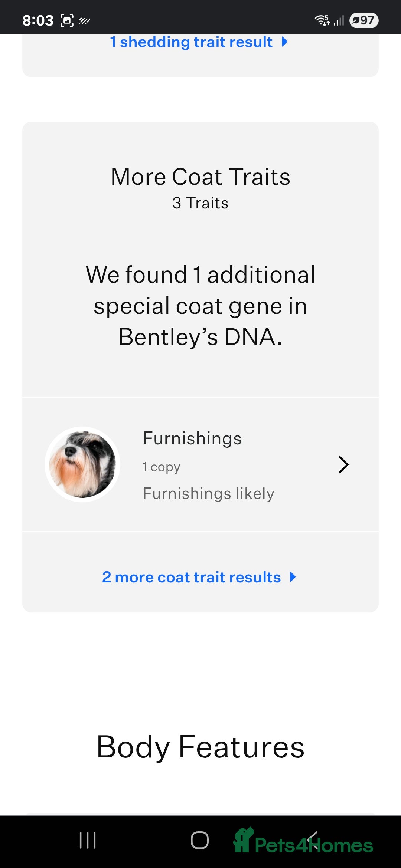Image resolution: width=401 pixels, height=868 pixels.
Task: Tap the 8:03 clock in status bar
Action: point(38,20)
